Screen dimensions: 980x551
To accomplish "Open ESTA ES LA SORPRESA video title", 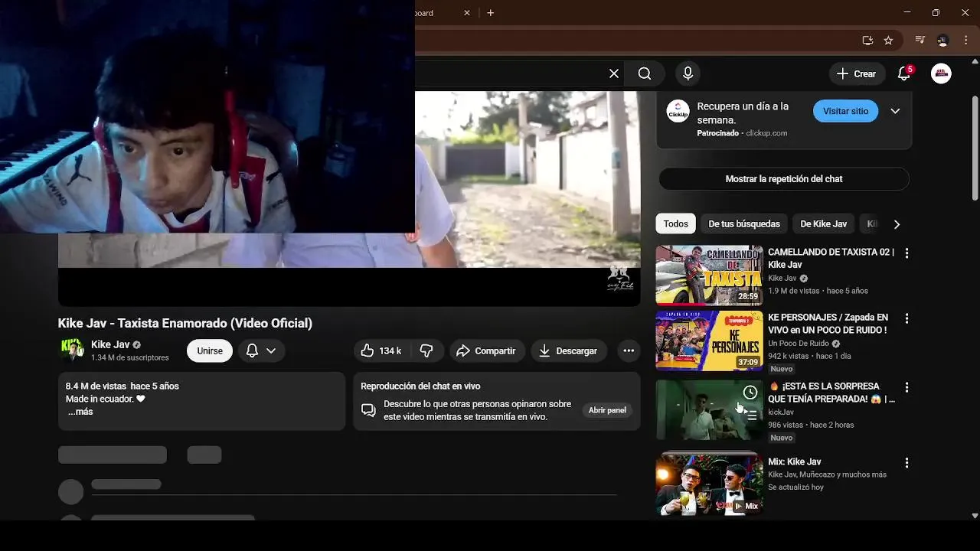I will [x=831, y=393].
